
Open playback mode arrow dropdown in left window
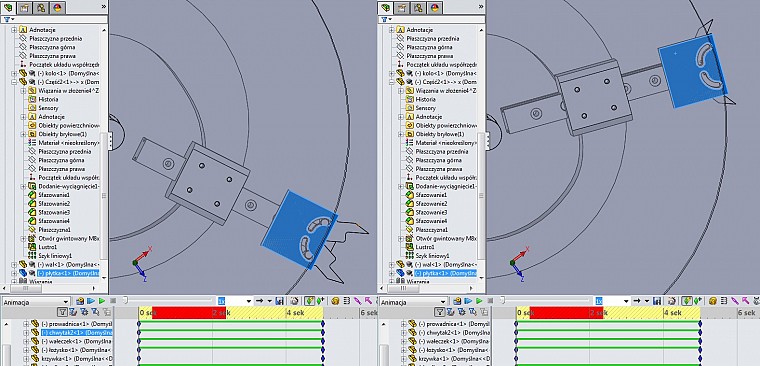pyautogui.click(x=269, y=301)
